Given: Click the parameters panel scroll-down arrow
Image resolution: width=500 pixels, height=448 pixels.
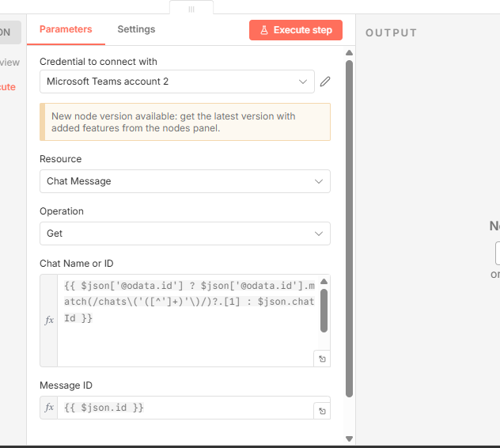Looking at the screenshot, I should 349,438.
